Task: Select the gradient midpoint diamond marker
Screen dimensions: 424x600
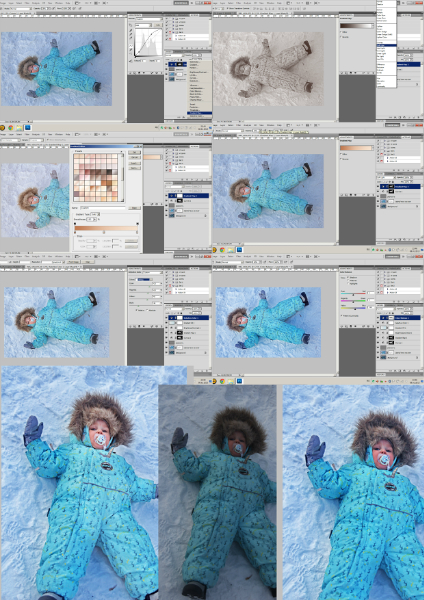Action: coord(104,232)
